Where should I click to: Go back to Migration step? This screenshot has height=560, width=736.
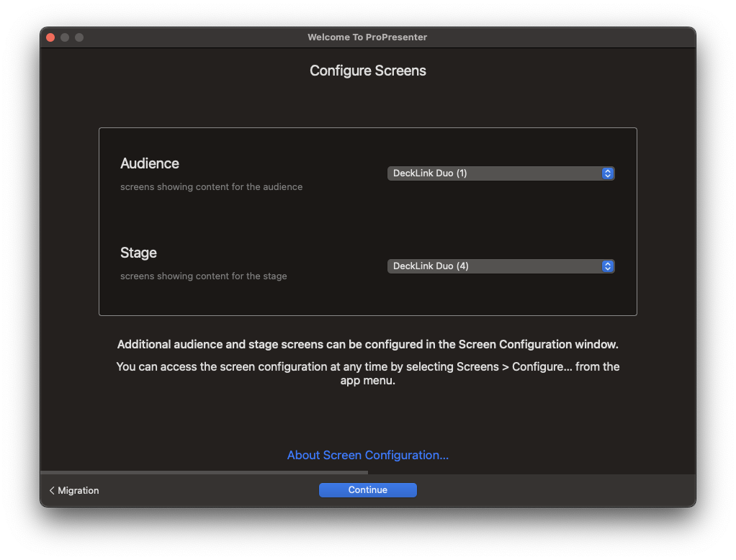pos(74,490)
